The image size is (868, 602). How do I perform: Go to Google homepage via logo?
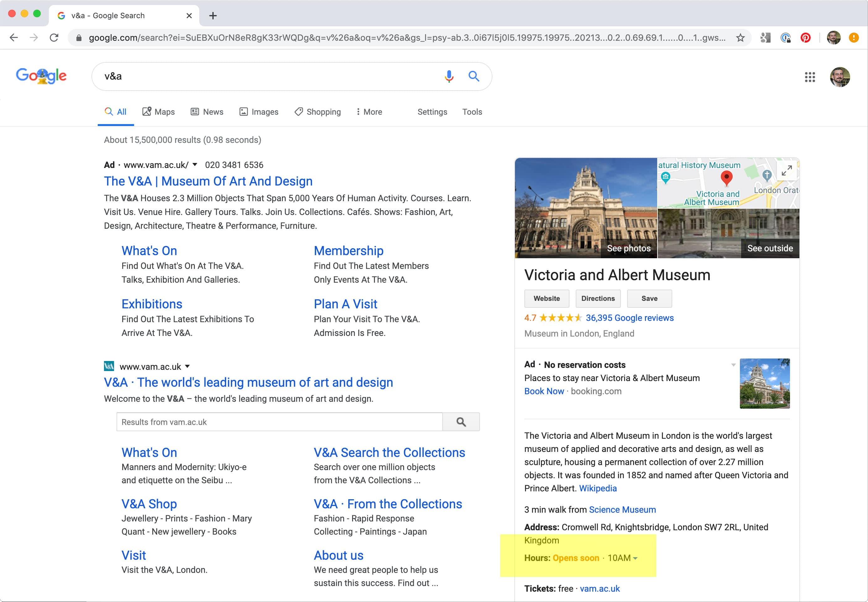(41, 76)
